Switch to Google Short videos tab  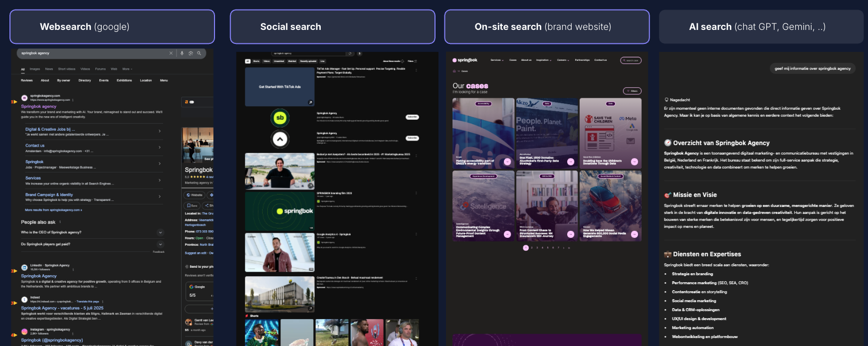[x=66, y=69]
